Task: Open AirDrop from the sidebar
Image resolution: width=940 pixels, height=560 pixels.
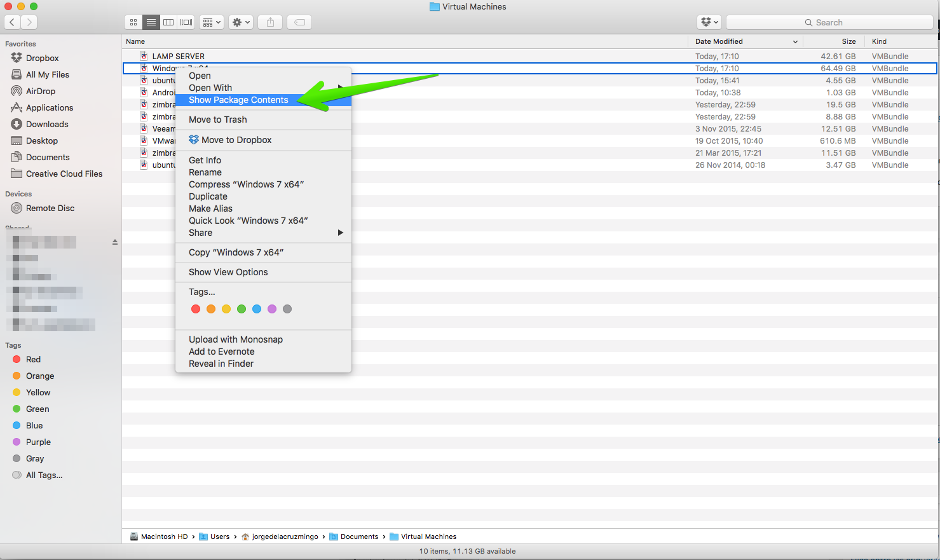Action: coord(40,91)
